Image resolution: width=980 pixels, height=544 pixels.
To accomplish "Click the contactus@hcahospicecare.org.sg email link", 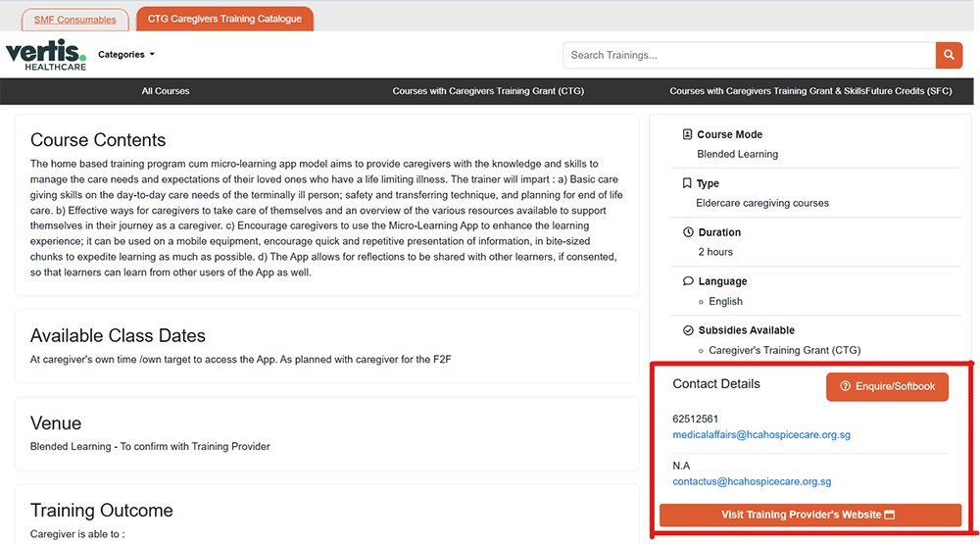I will (752, 481).
